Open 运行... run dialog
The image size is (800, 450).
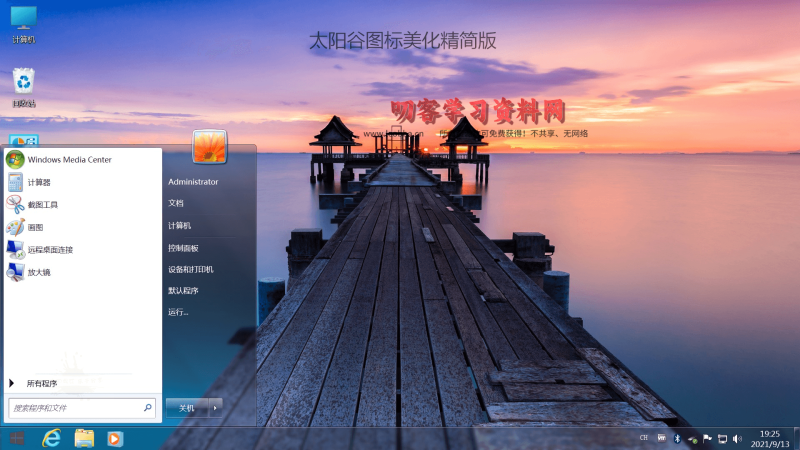178,312
